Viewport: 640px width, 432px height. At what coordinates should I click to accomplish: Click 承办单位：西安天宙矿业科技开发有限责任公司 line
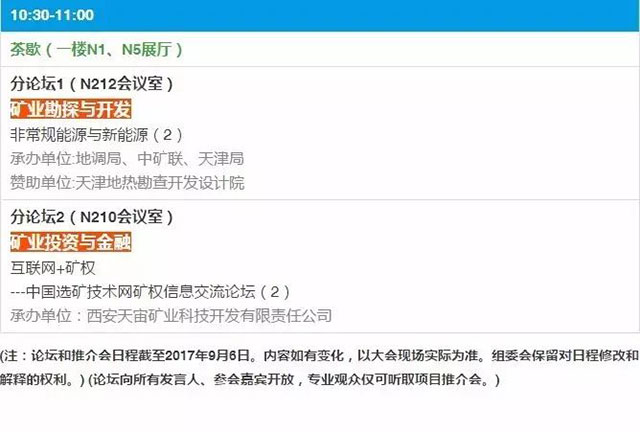tap(171, 316)
